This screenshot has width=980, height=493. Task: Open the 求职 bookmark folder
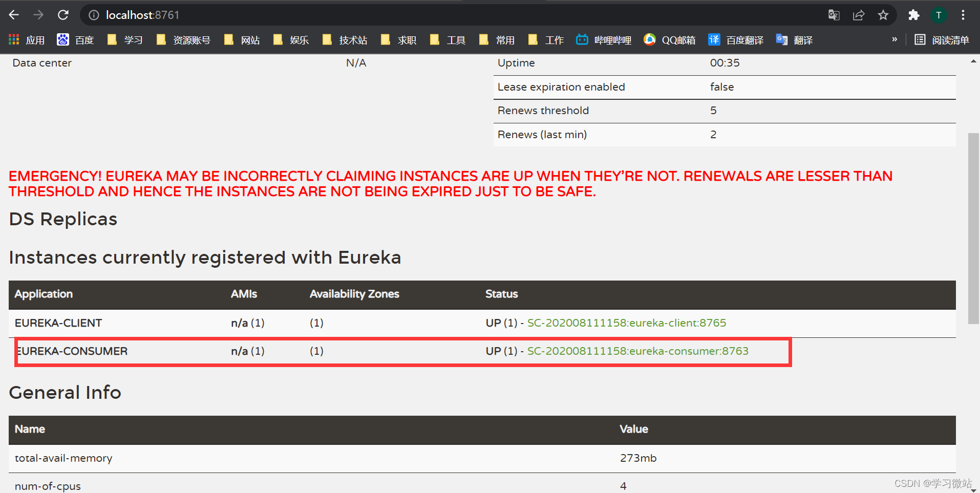pyautogui.click(x=398, y=40)
